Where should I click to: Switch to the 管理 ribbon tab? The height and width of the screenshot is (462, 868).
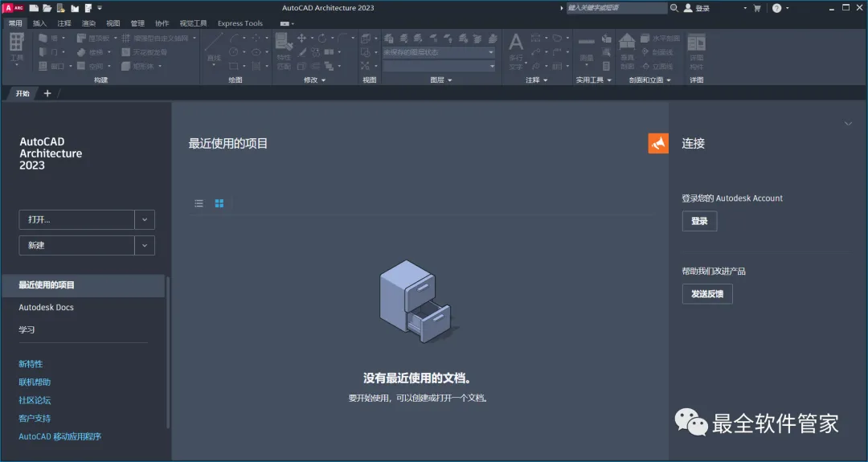(137, 23)
